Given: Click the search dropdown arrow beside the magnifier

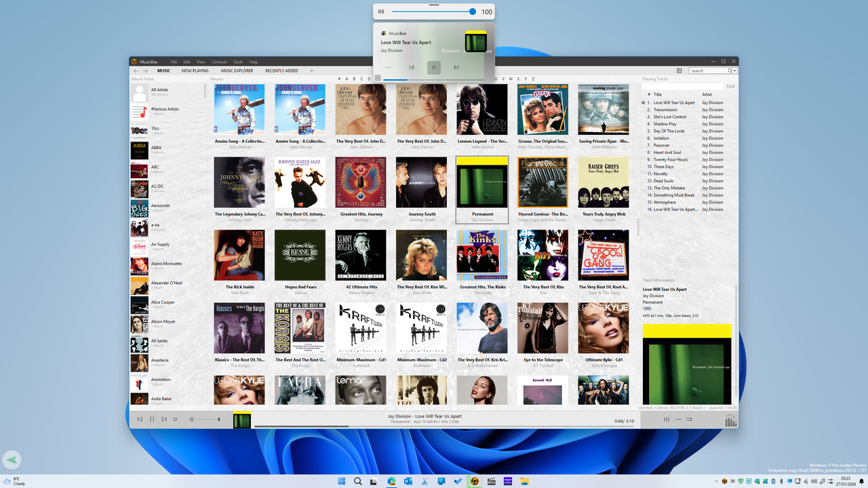Looking at the screenshot, I should [x=734, y=70].
